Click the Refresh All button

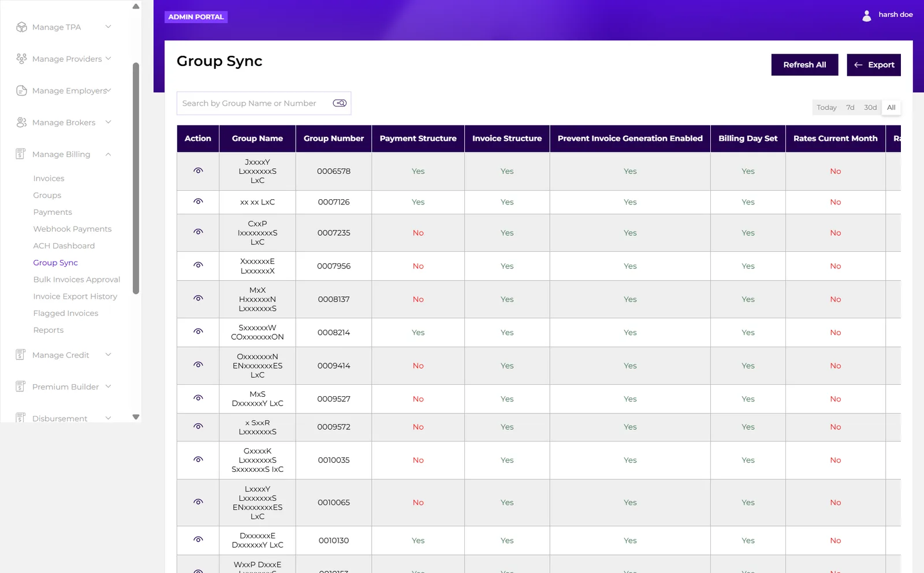pyautogui.click(x=804, y=65)
